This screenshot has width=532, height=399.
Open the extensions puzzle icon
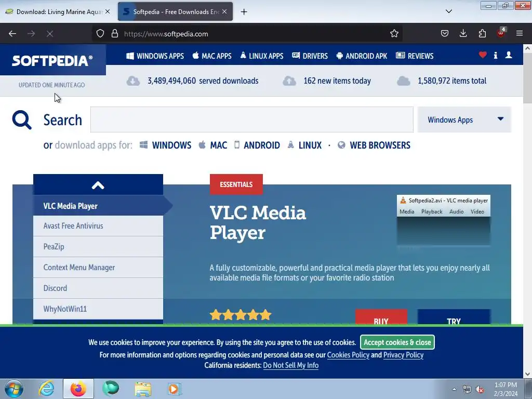pos(482,33)
